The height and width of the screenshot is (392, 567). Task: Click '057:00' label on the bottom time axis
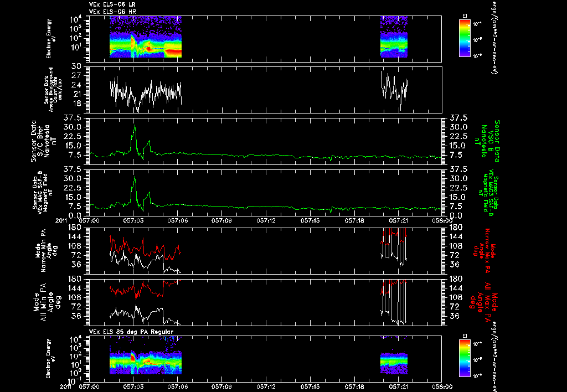(90, 386)
